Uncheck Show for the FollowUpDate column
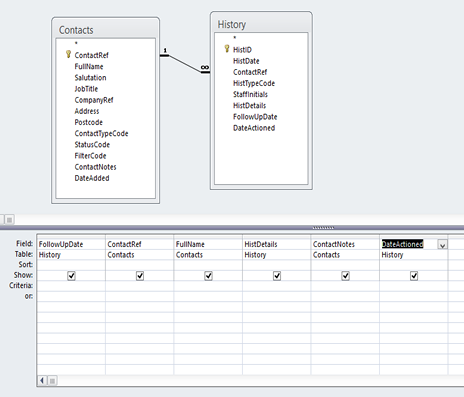The image size is (464, 397). click(x=71, y=276)
